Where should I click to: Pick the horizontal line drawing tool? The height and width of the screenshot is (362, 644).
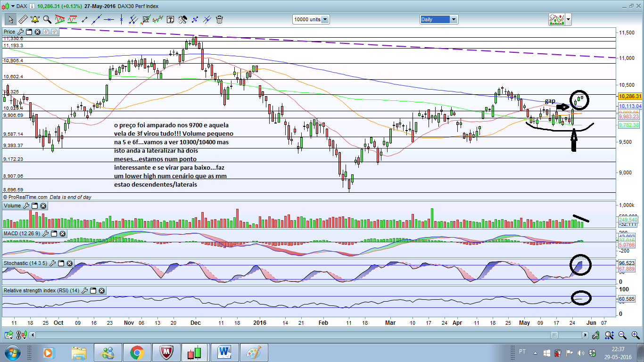coord(109,19)
